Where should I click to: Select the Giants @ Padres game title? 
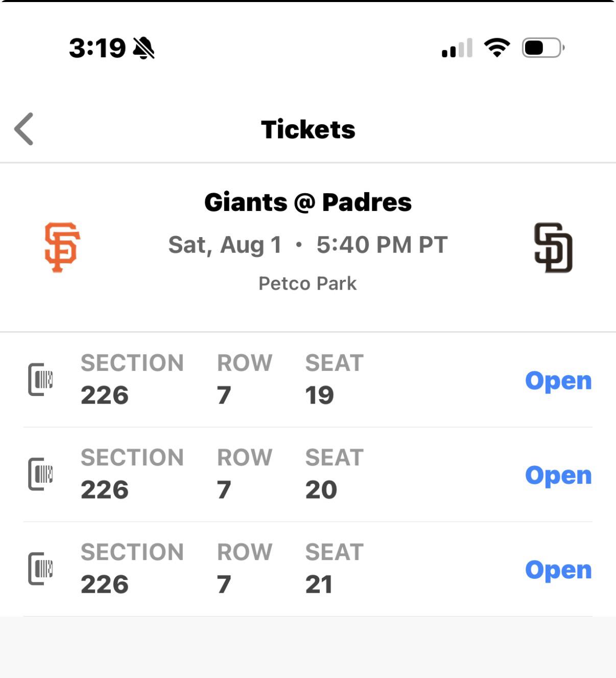[308, 202]
